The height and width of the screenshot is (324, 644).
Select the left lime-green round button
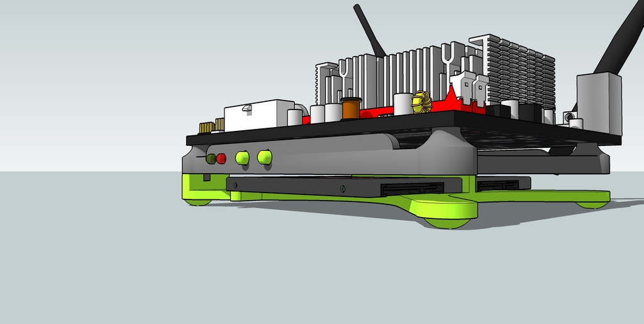[242, 158]
